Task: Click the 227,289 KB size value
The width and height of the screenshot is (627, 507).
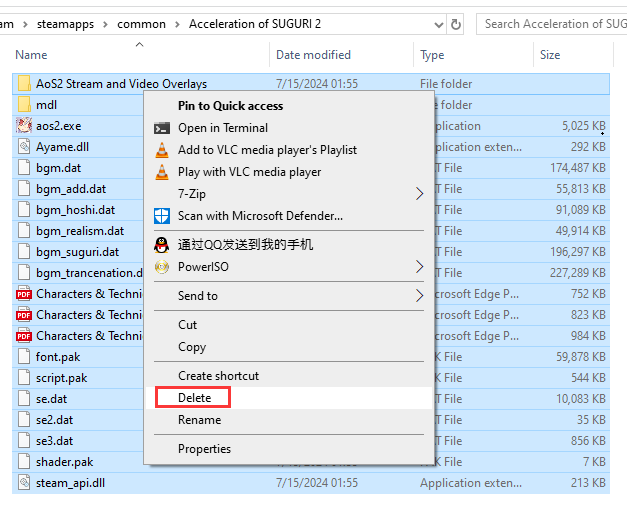Action: 578,273
